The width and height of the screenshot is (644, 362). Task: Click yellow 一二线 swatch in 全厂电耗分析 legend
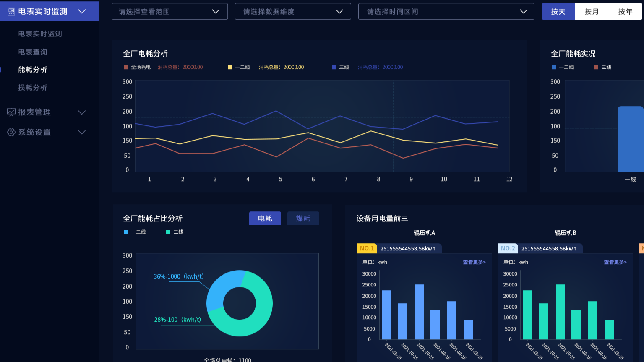(230, 67)
